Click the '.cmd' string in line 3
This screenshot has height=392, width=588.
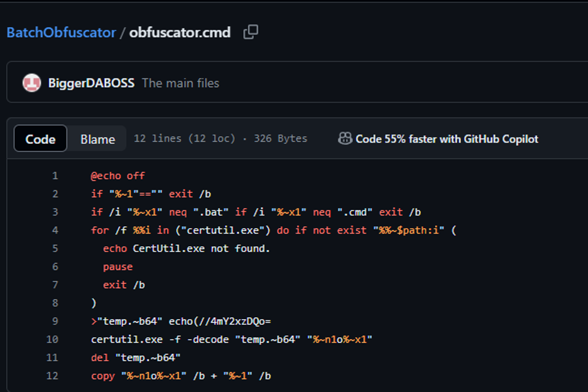coord(355,212)
